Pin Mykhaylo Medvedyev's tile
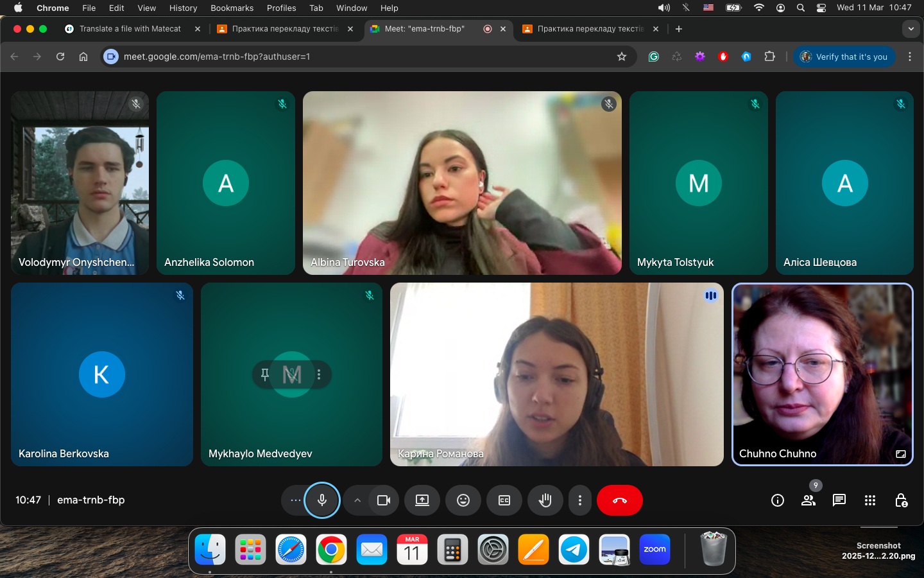The width and height of the screenshot is (924, 578). point(265,374)
